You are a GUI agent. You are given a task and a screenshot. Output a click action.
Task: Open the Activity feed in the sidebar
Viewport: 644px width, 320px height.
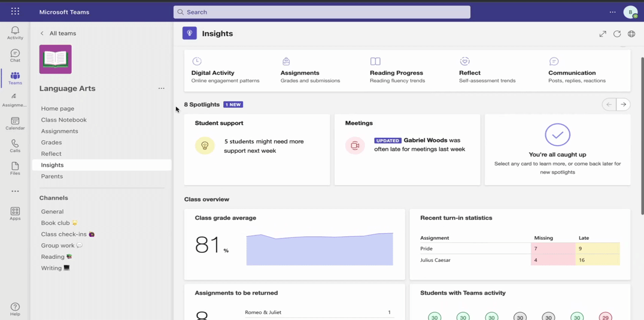tap(15, 33)
